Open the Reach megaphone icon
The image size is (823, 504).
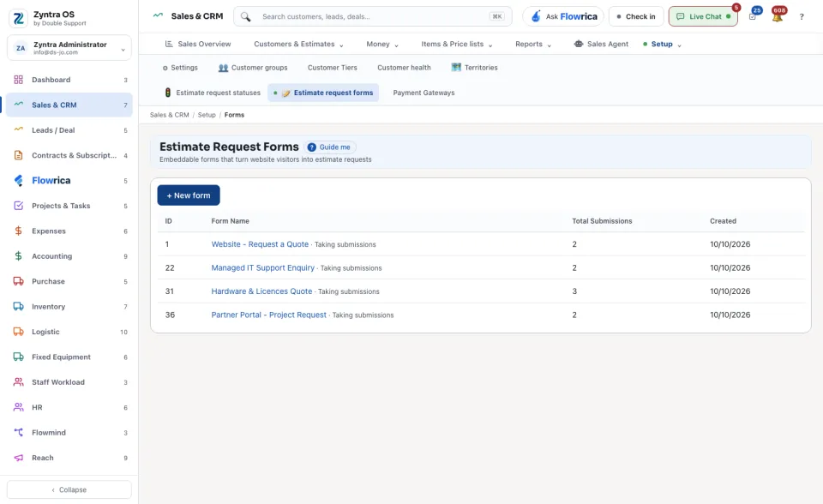[x=18, y=458]
